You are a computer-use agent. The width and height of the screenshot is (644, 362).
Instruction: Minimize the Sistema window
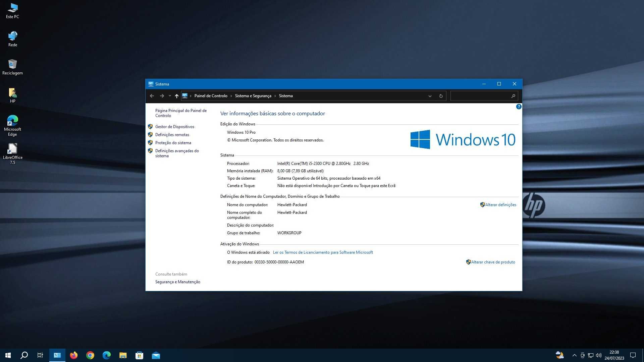point(484,84)
